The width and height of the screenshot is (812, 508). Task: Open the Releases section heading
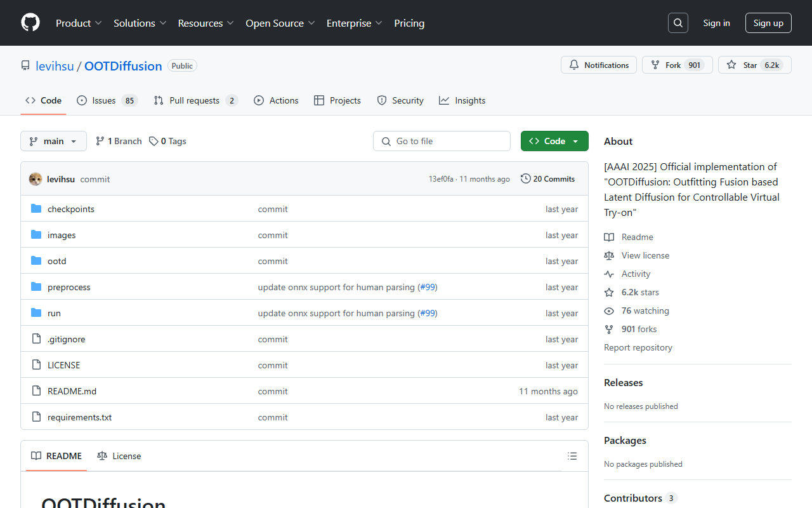click(623, 382)
